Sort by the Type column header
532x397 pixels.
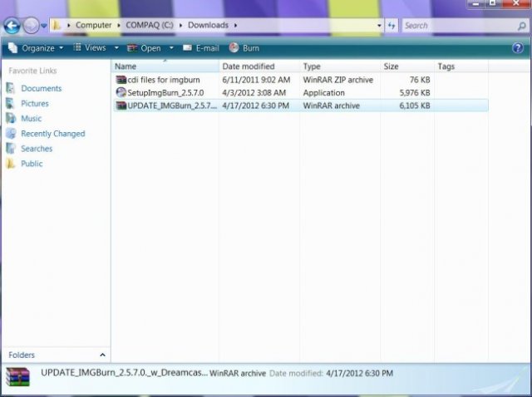click(x=340, y=66)
